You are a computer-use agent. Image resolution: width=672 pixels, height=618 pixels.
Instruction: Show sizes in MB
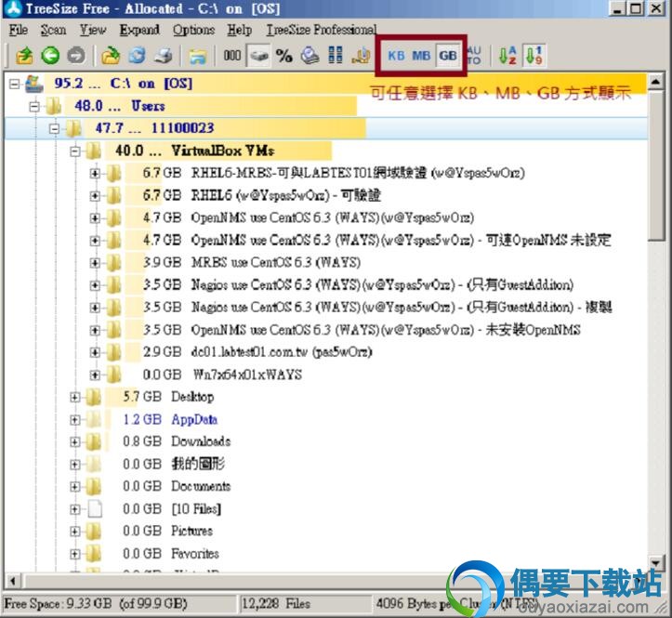tap(421, 56)
